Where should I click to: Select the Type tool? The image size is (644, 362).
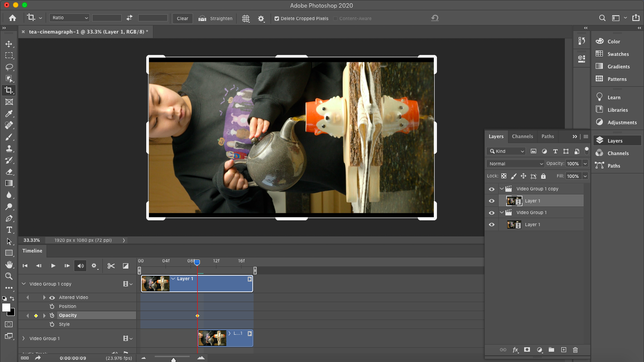point(9,230)
